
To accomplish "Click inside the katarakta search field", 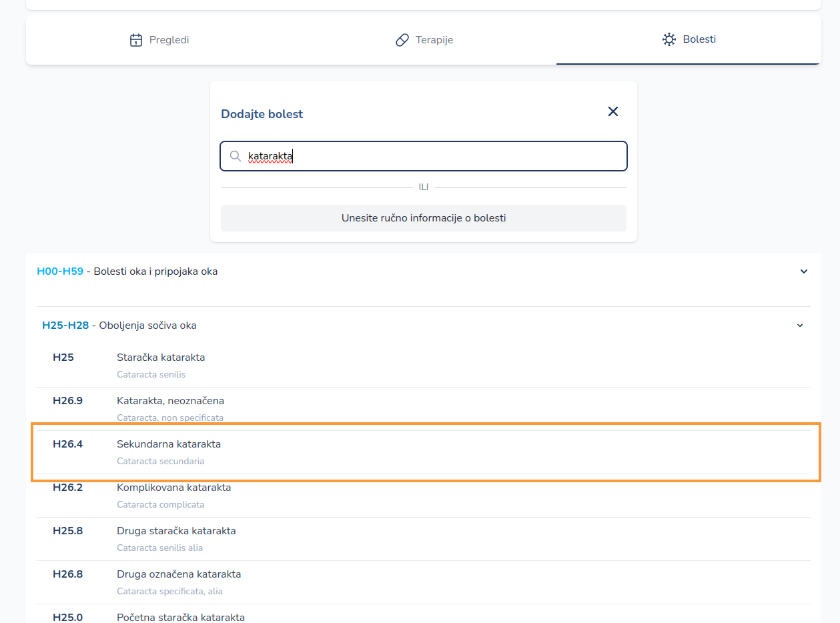I will [x=400, y=155].
